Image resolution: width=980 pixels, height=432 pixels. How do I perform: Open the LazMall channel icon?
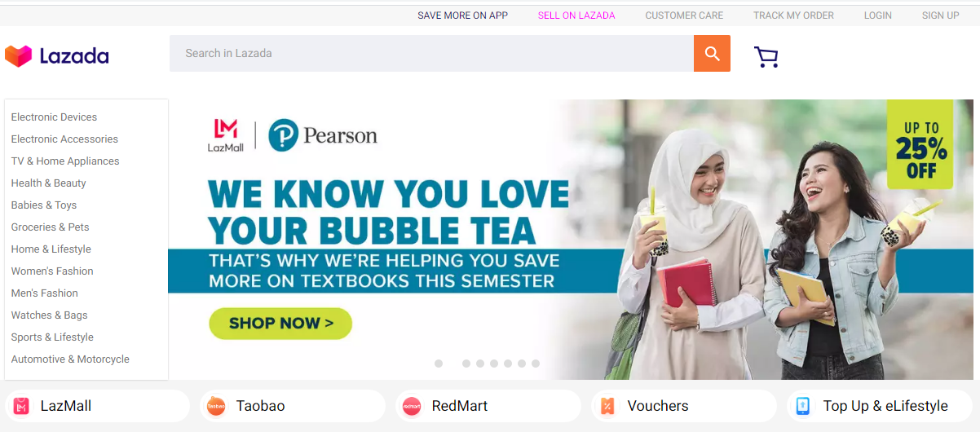[21, 406]
